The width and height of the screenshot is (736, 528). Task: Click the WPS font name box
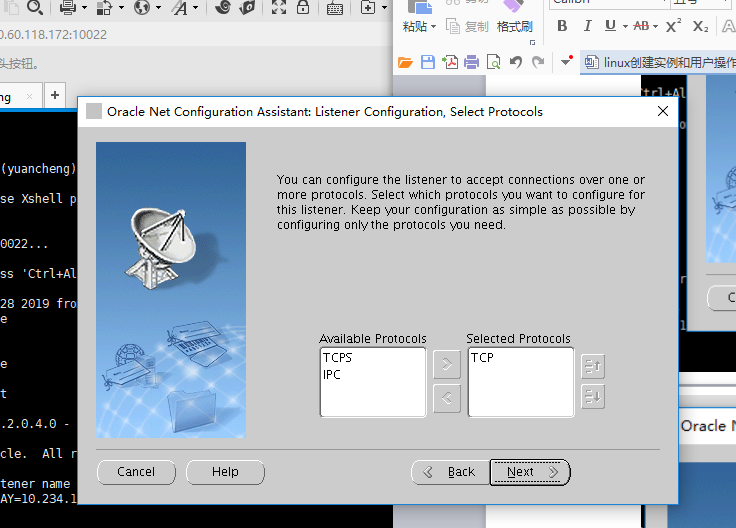pos(610,3)
